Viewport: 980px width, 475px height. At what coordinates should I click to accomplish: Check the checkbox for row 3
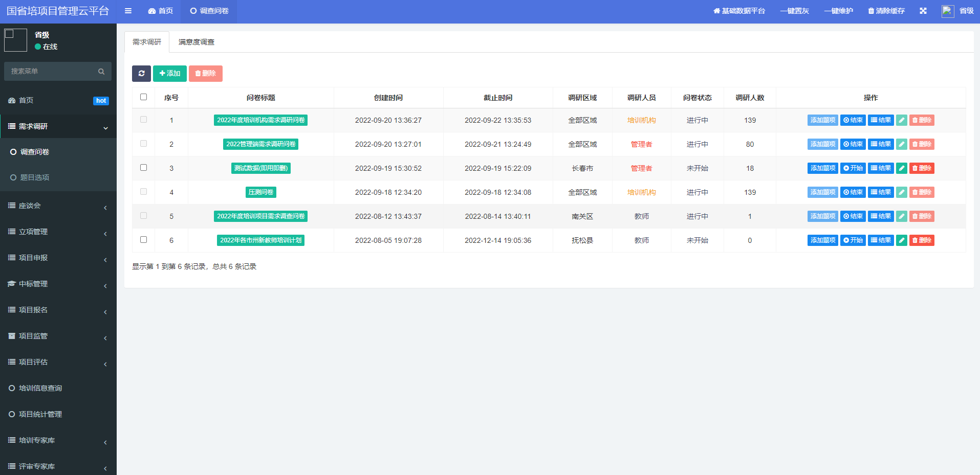[x=143, y=168]
